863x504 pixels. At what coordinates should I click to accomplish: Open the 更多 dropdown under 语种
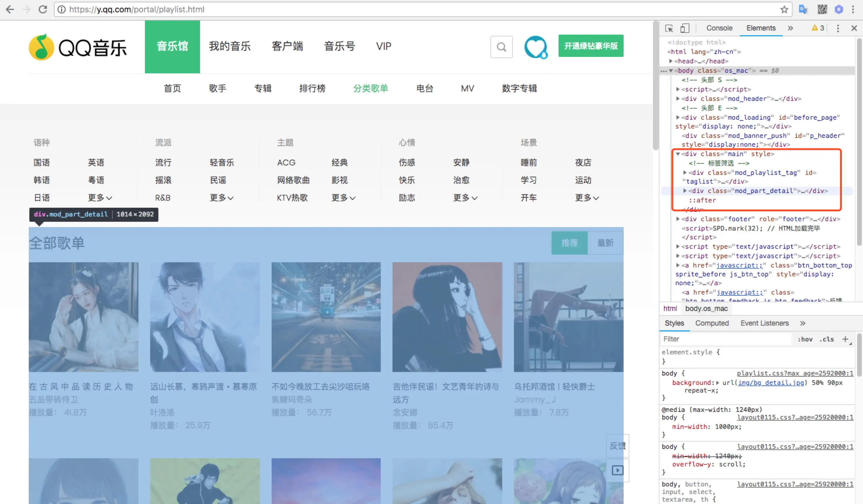pyautogui.click(x=100, y=197)
